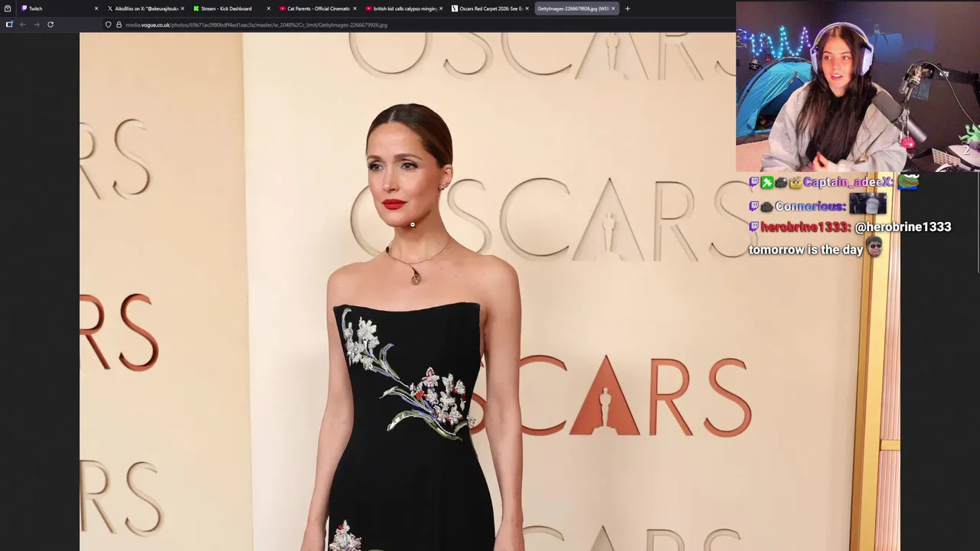The width and height of the screenshot is (980, 551).
Task: Open the Oscars Red Carpet 2026 tab
Action: pos(490,8)
